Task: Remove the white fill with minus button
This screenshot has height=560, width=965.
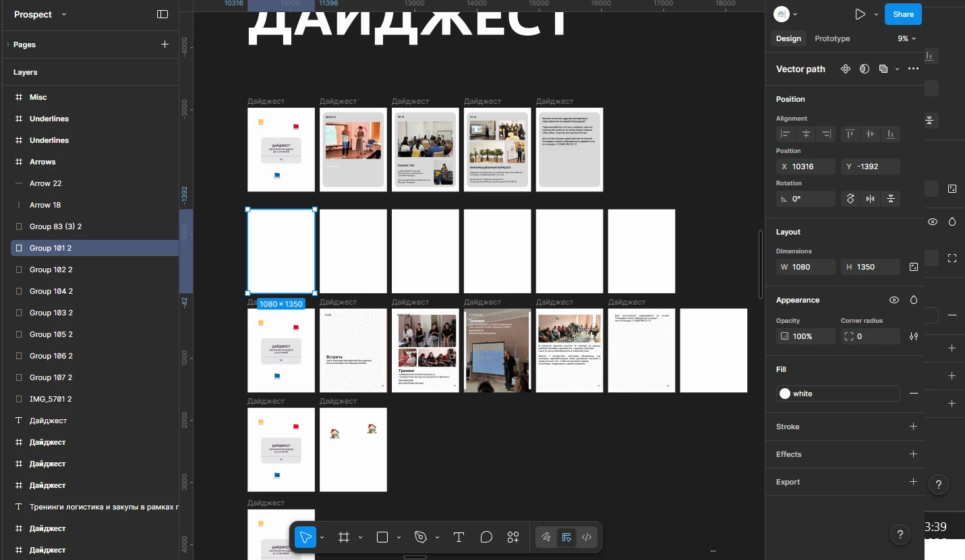Action: pos(914,394)
